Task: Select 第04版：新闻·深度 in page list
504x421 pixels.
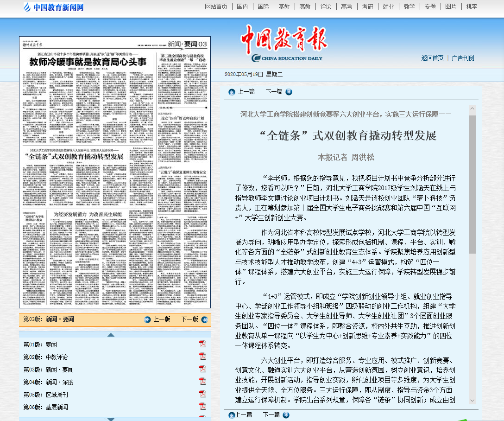Action: click(x=49, y=383)
